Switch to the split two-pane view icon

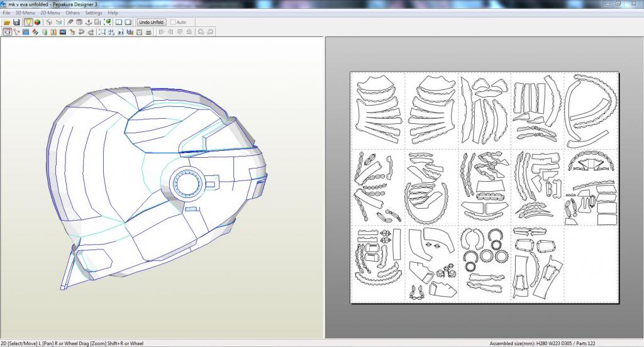pos(119,22)
